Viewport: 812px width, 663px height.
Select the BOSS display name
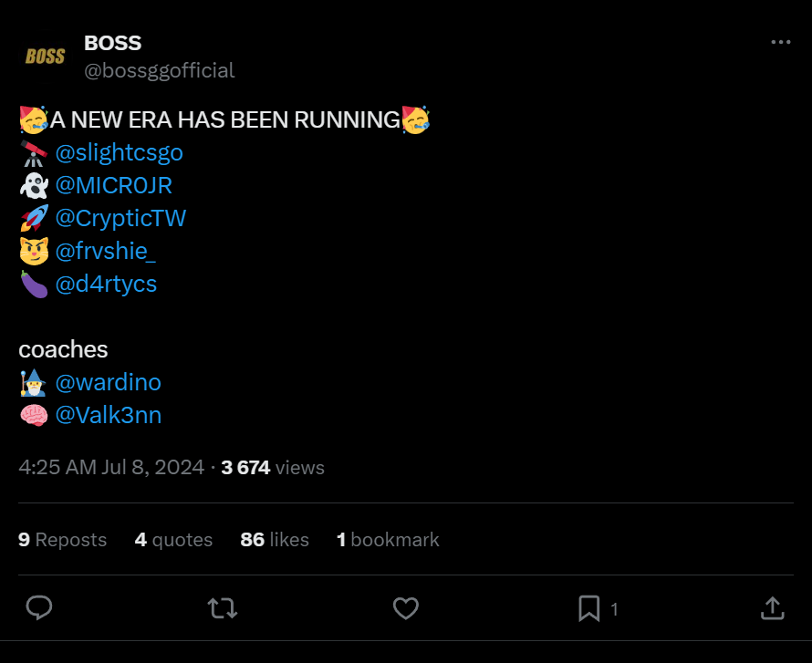click(113, 42)
